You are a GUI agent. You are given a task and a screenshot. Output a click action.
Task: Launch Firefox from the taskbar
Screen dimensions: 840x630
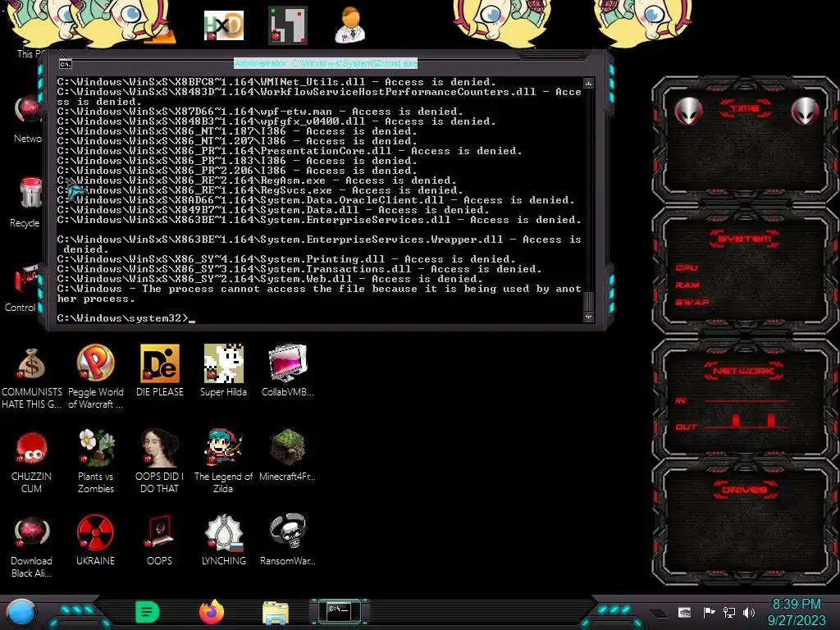tap(212, 612)
